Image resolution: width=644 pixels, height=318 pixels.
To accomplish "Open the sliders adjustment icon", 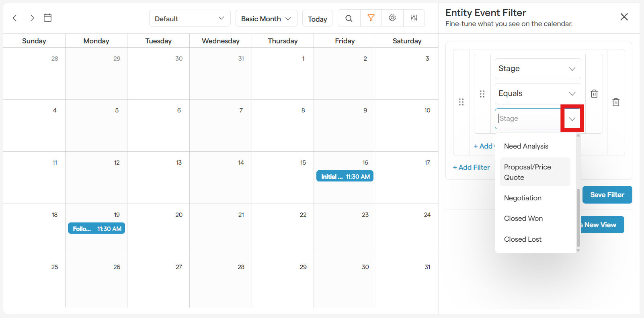I will click(414, 18).
